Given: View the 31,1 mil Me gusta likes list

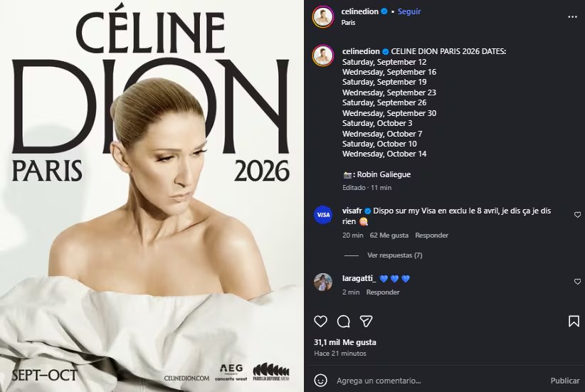Looking at the screenshot, I should pos(345,342).
